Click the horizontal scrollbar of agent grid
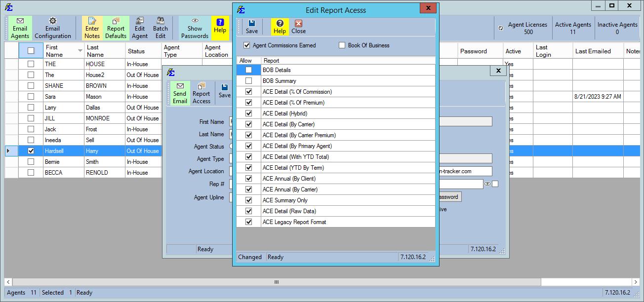 point(277,282)
